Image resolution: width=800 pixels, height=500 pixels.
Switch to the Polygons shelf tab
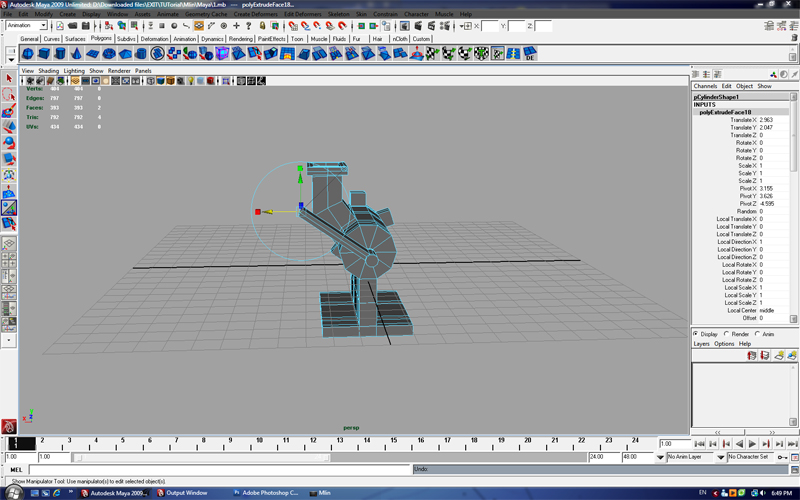101,39
